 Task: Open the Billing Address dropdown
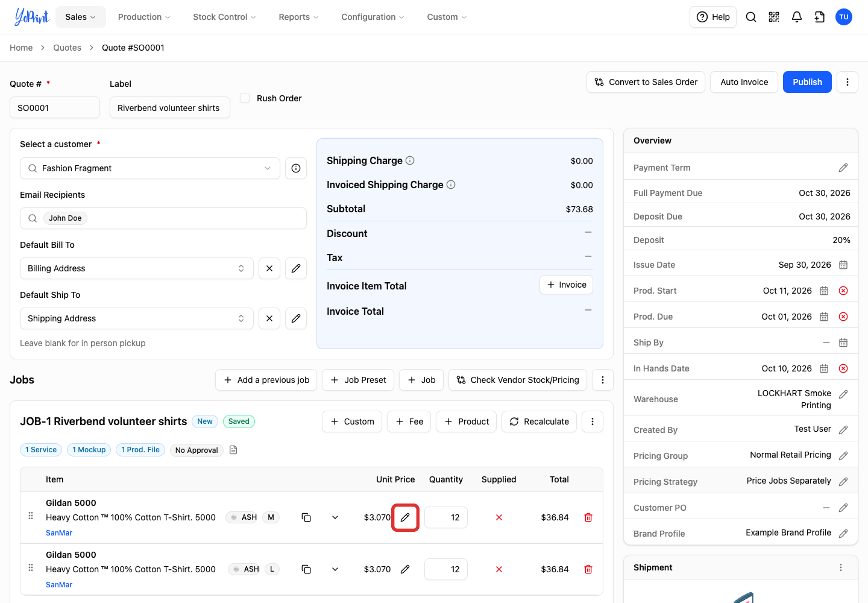point(137,268)
